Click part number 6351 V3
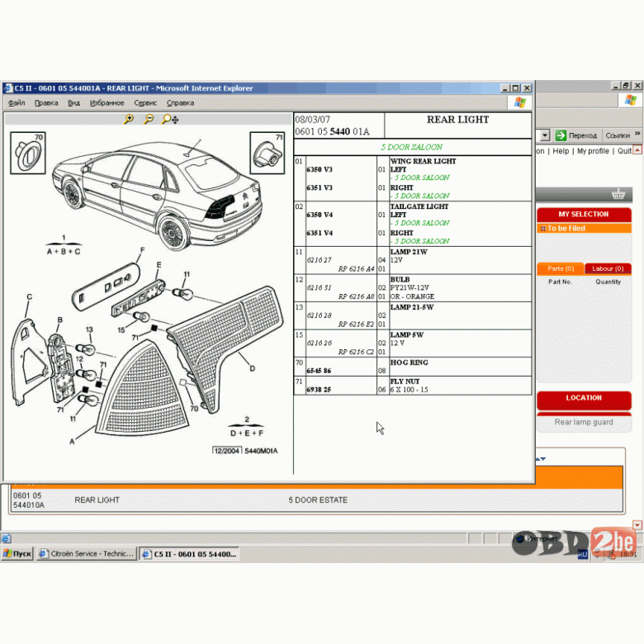 click(x=320, y=187)
